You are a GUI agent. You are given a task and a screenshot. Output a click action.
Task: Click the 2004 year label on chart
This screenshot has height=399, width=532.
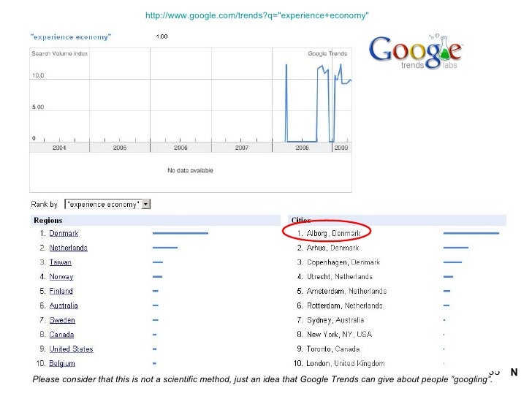pos(59,148)
